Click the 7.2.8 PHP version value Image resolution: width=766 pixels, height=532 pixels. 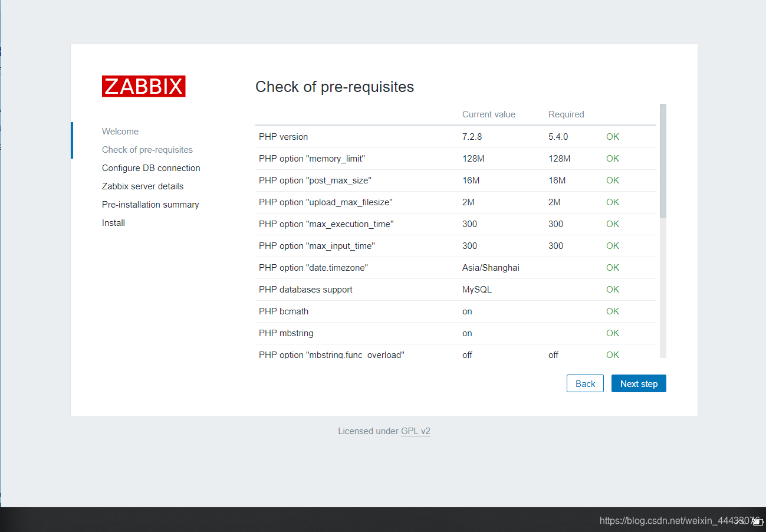[472, 137]
